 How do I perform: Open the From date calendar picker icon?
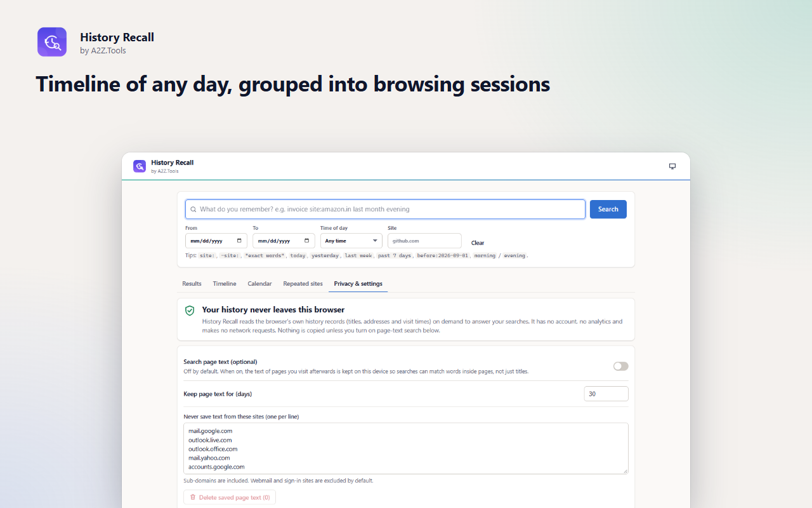pos(239,241)
